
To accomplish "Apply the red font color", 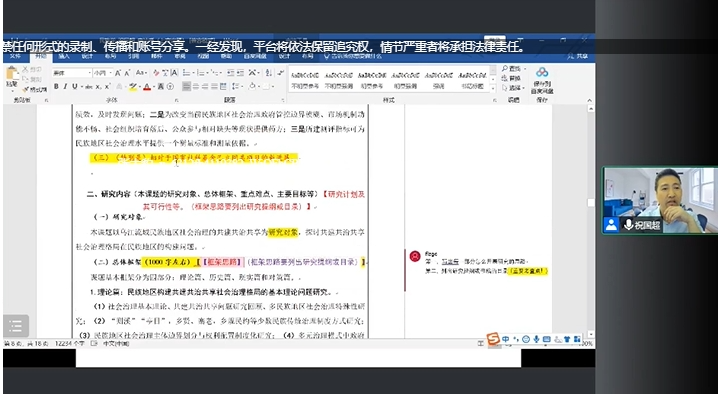I will 147,87.
